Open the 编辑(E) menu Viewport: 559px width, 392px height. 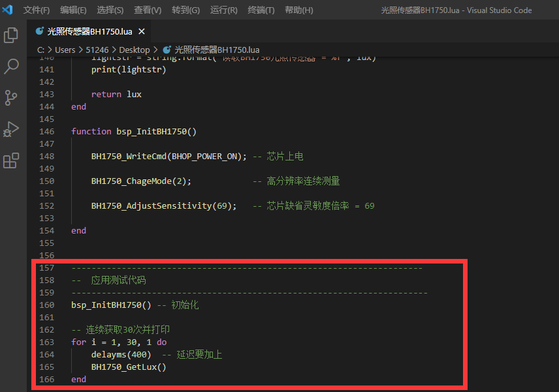point(73,10)
